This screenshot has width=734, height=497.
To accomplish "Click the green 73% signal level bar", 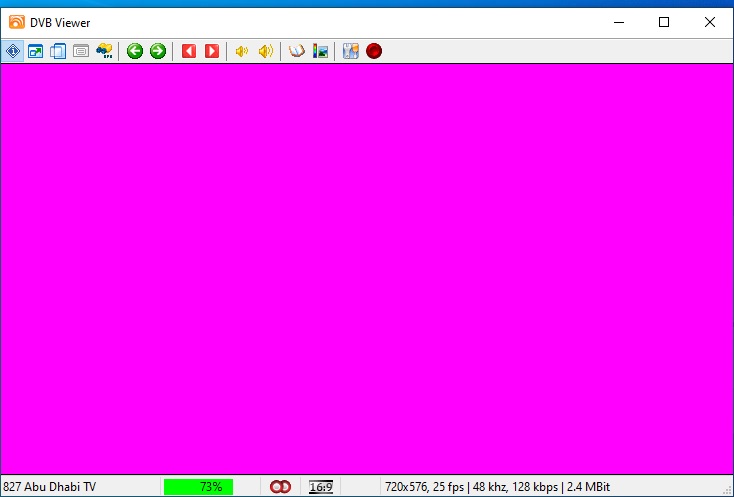I will 198,487.
